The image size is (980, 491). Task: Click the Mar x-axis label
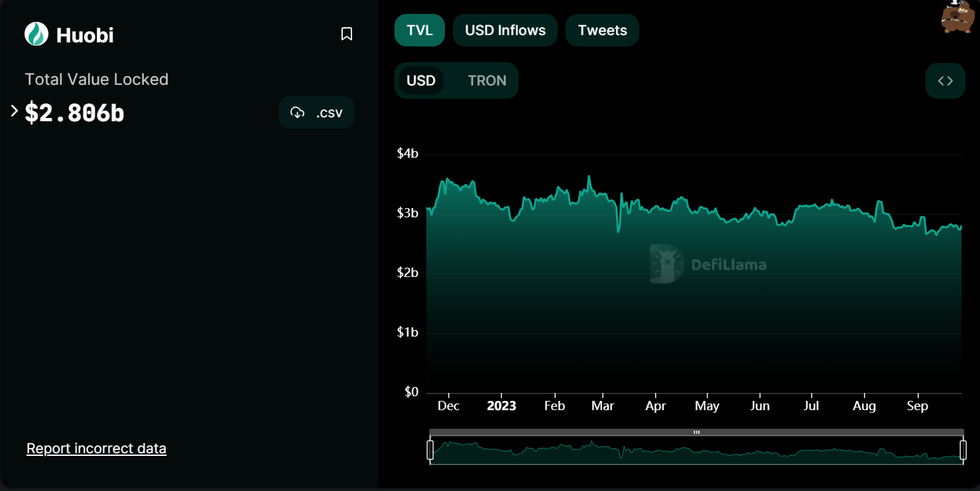[x=603, y=406]
